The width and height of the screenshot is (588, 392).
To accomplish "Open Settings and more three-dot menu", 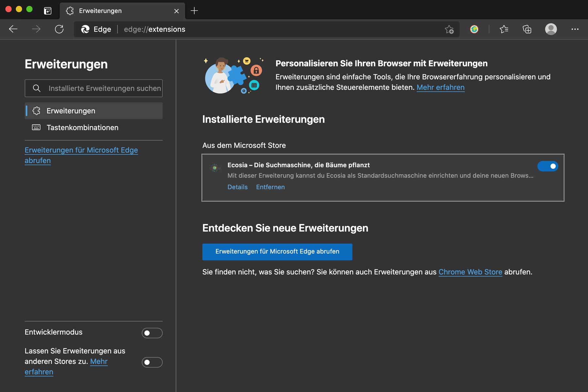I will (575, 29).
